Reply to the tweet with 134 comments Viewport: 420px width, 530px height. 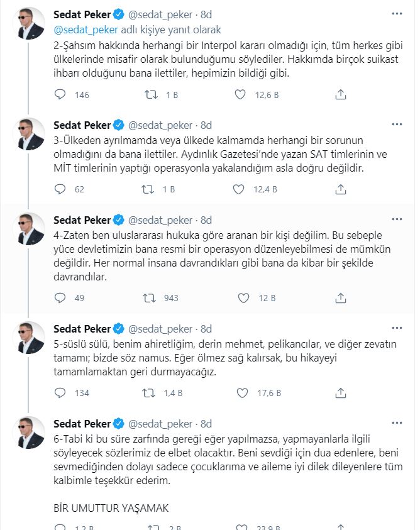(60, 393)
